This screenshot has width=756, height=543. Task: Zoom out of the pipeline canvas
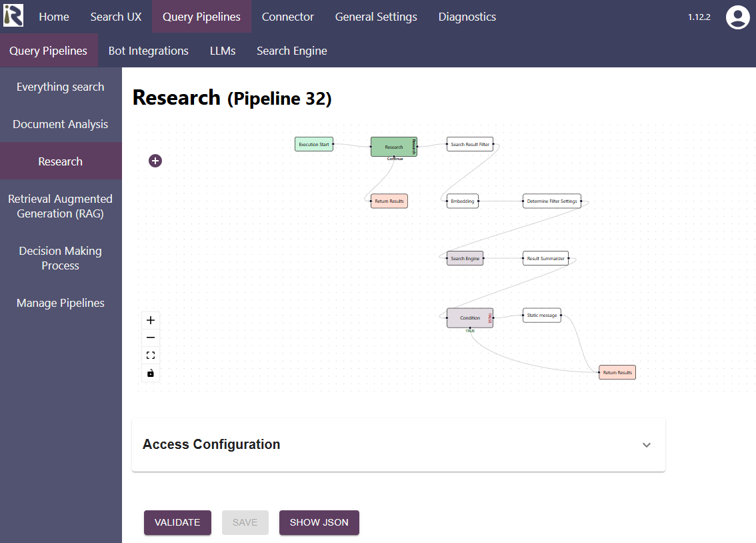pyautogui.click(x=151, y=338)
